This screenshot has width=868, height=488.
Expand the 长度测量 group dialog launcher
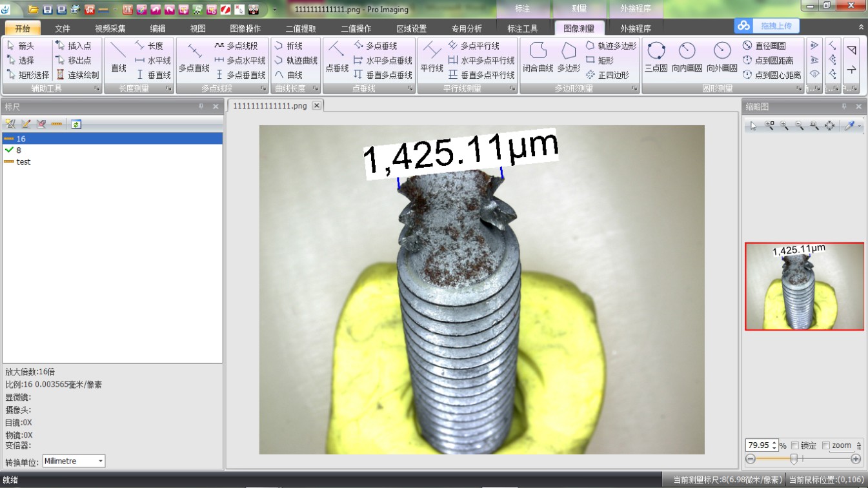pyautogui.click(x=168, y=88)
